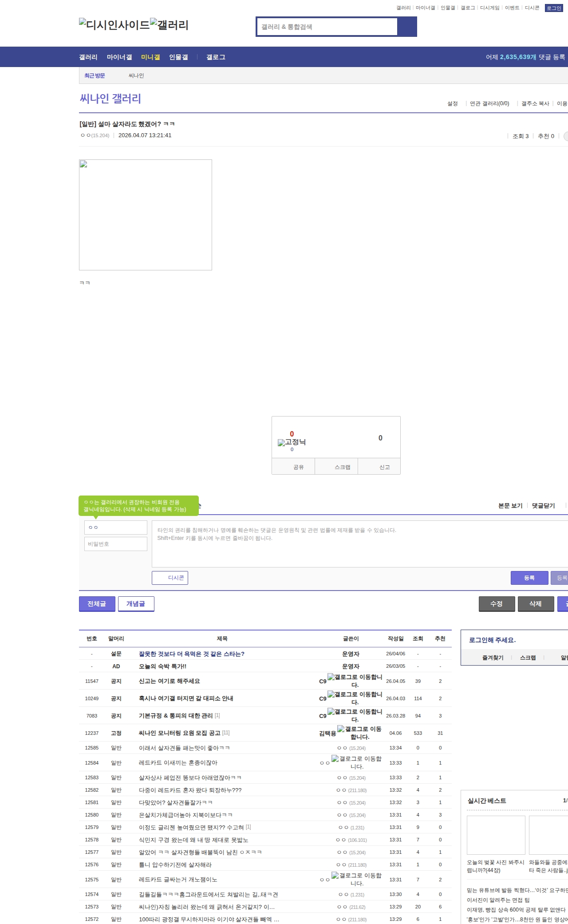Image resolution: width=568 pixels, height=924 pixels.
Task: Open notice 신고는 여기로 해주세요
Action: 170,681
